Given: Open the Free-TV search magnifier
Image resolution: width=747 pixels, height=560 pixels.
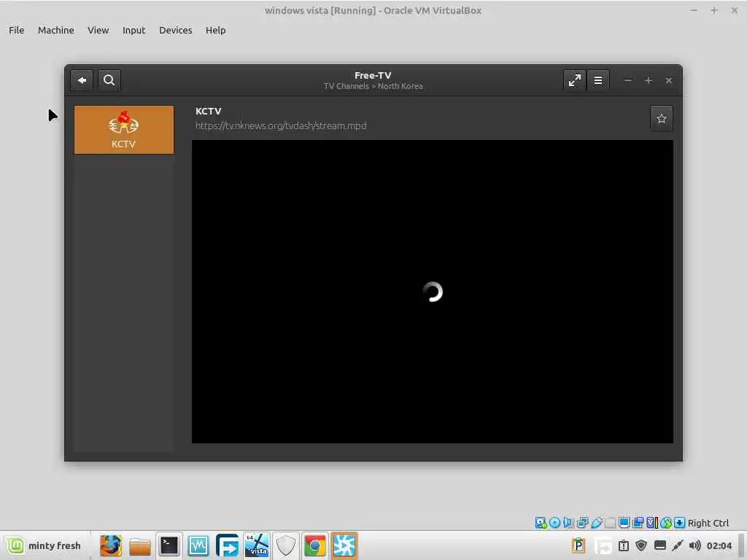Looking at the screenshot, I should (x=109, y=80).
